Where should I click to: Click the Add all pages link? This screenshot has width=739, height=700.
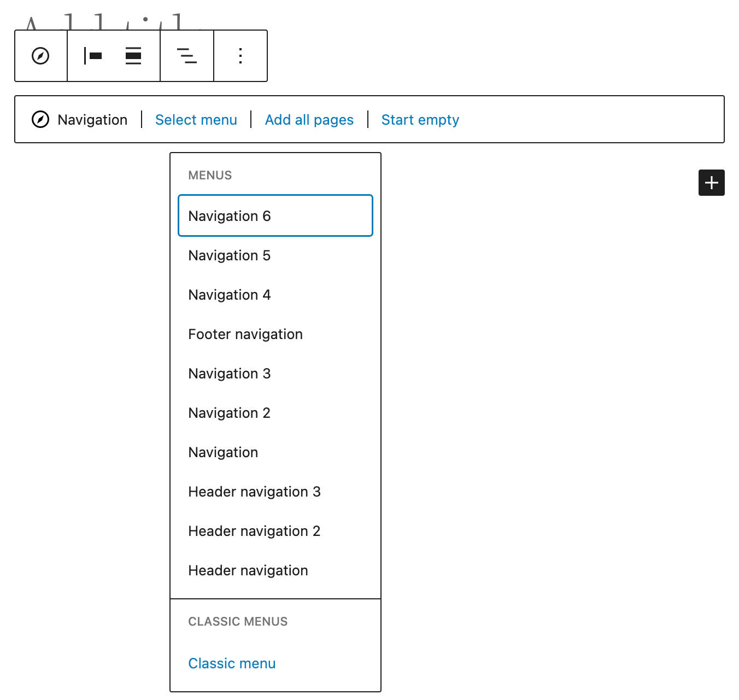309,120
